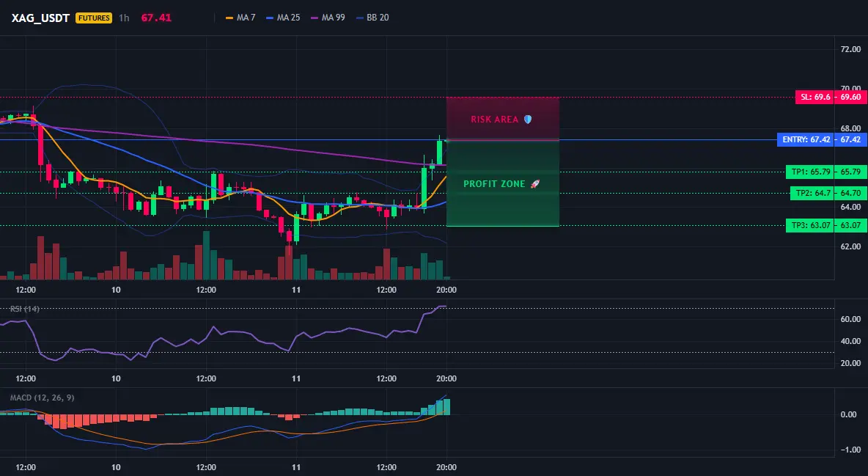Click the 64.00 price axis value

850,208
